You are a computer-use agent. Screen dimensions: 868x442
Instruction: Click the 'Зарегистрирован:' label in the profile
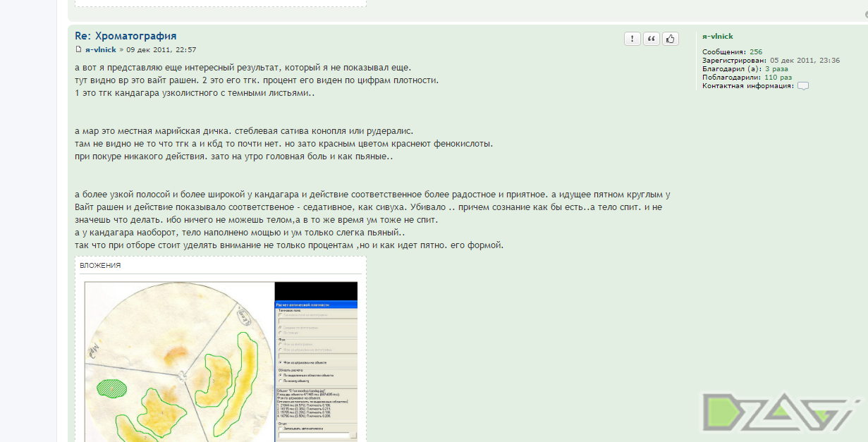coord(735,61)
